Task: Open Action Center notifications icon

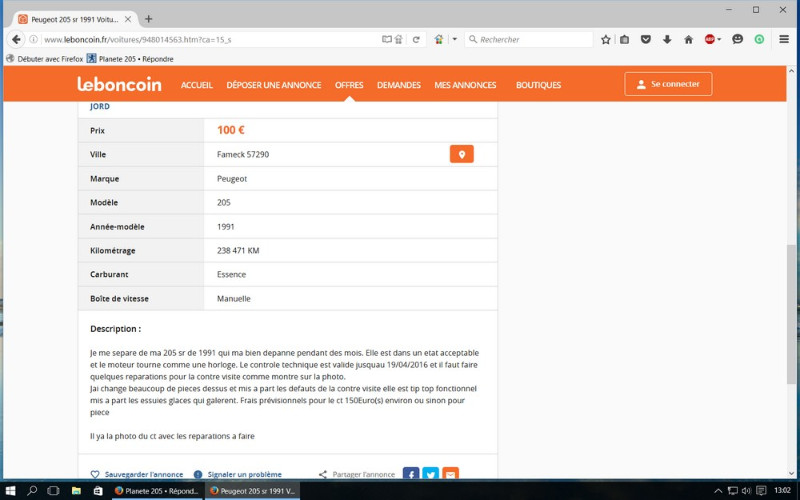Action: point(761,491)
